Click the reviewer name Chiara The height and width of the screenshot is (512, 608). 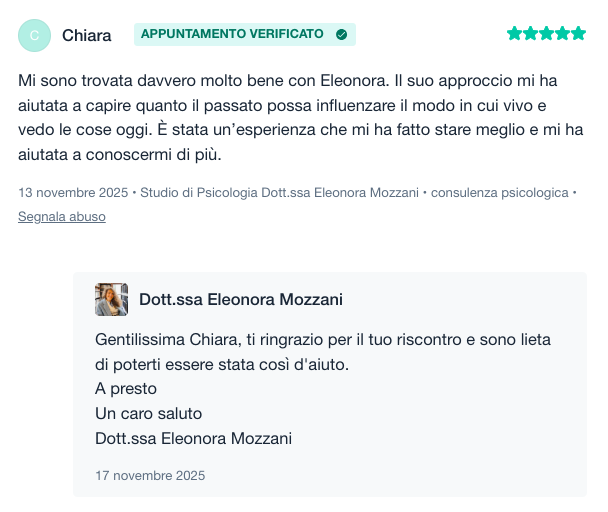coord(87,35)
